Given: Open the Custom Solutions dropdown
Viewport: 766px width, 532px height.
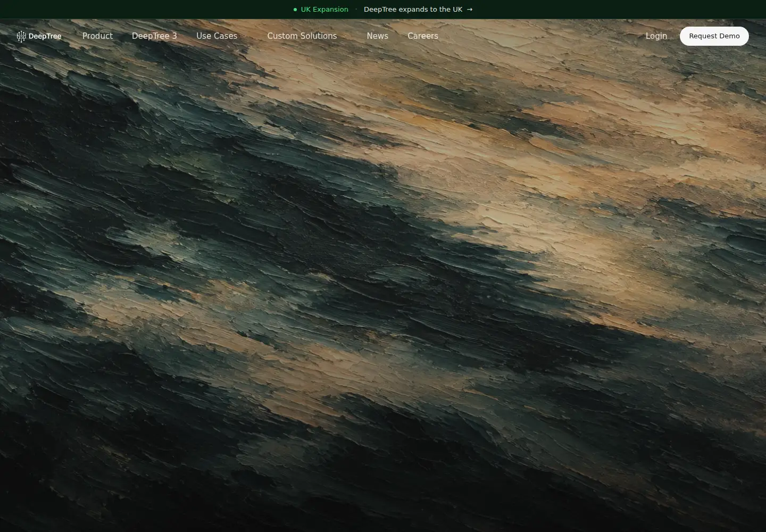Looking at the screenshot, I should pyautogui.click(x=307, y=36).
